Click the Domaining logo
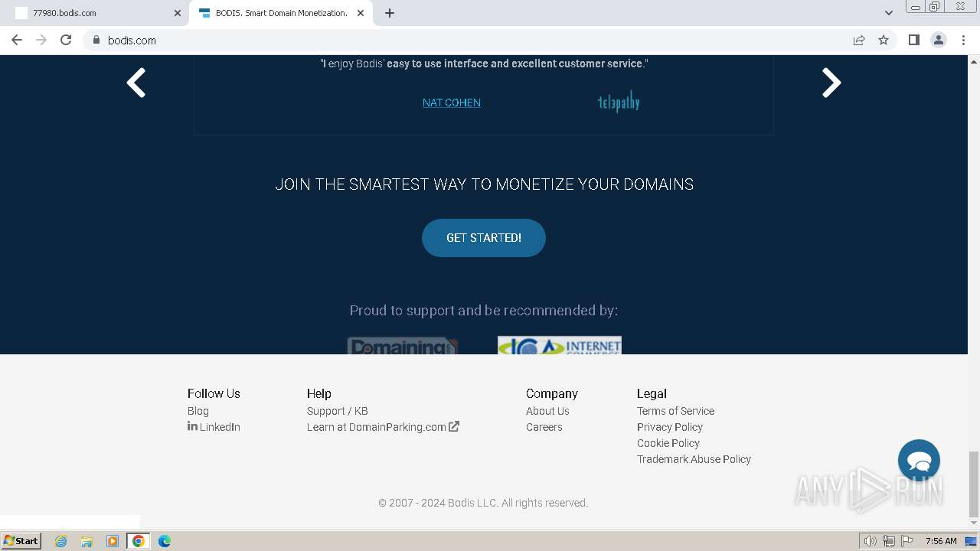This screenshot has width=980, height=551. pos(403,346)
